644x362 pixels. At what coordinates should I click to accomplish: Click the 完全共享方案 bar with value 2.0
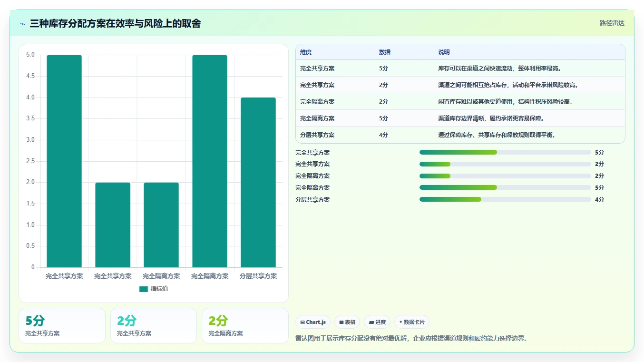[x=113, y=225]
